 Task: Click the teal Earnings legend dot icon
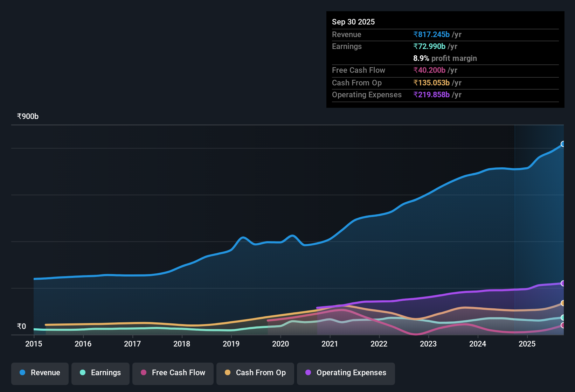click(83, 373)
